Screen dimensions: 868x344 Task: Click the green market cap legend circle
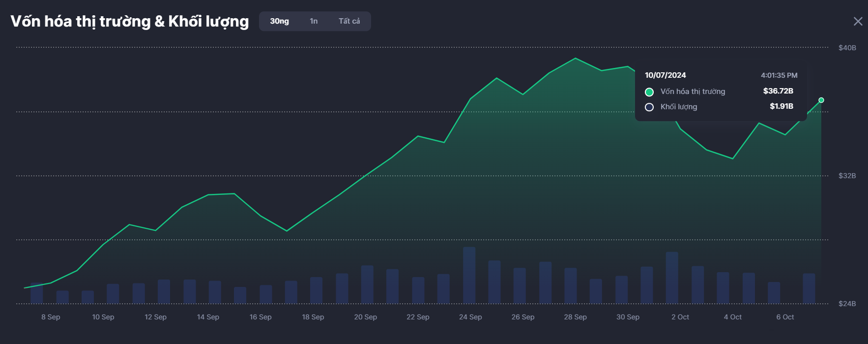pyautogui.click(x=649, y=92)
